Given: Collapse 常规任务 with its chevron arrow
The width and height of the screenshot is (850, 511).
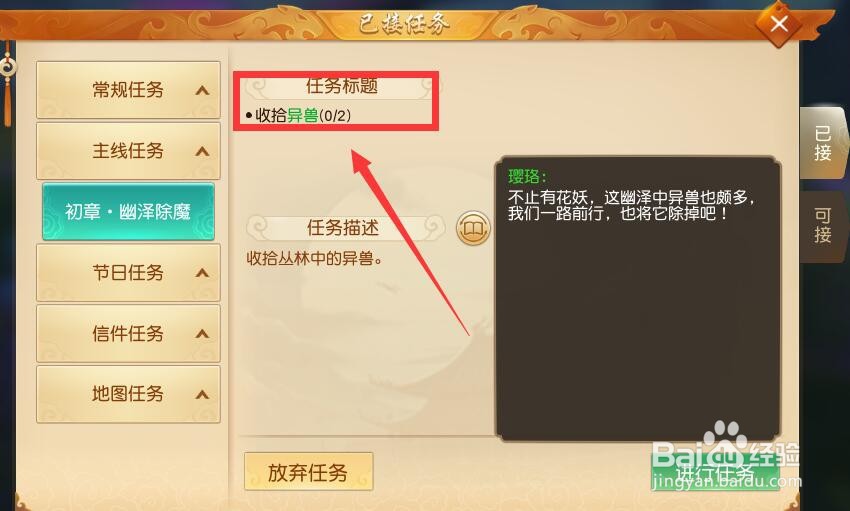Looking at the screenshot, I should tap(202, 90).
